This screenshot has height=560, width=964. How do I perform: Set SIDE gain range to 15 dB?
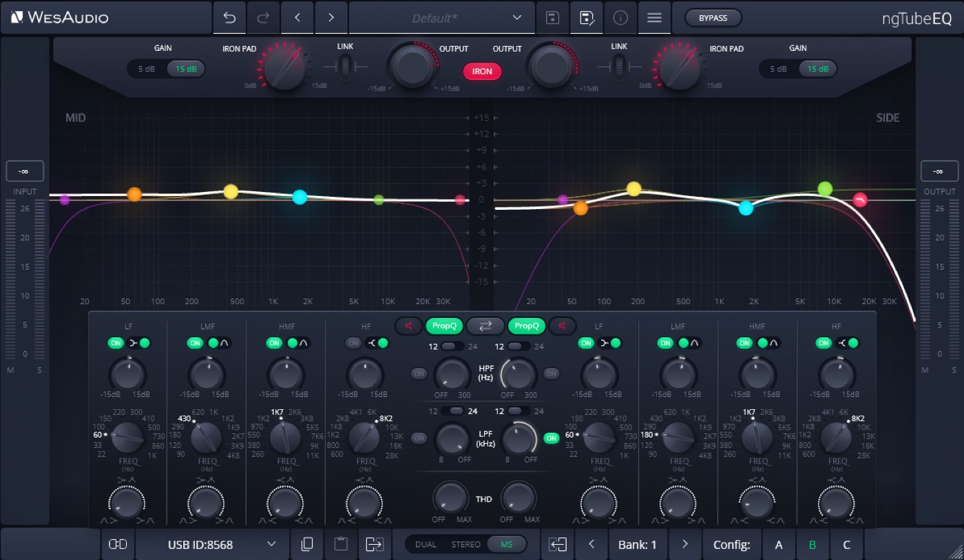tap(818, 69)
